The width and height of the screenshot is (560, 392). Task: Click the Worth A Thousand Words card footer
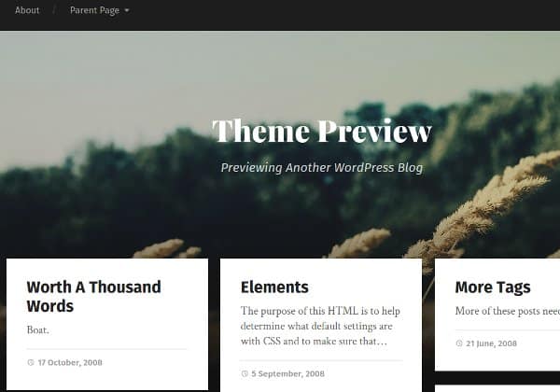coord(106,362)
